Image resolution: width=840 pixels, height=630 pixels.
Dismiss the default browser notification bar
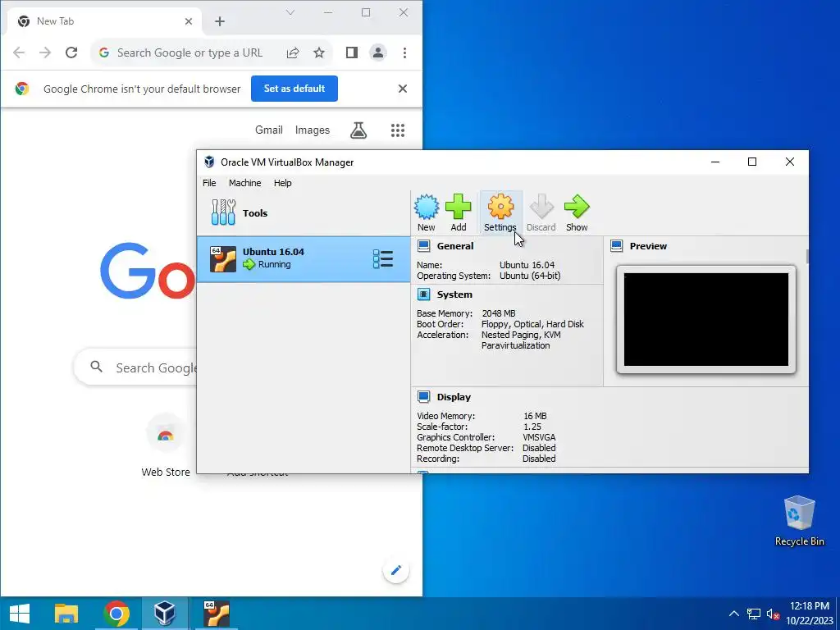pos(403,89)
